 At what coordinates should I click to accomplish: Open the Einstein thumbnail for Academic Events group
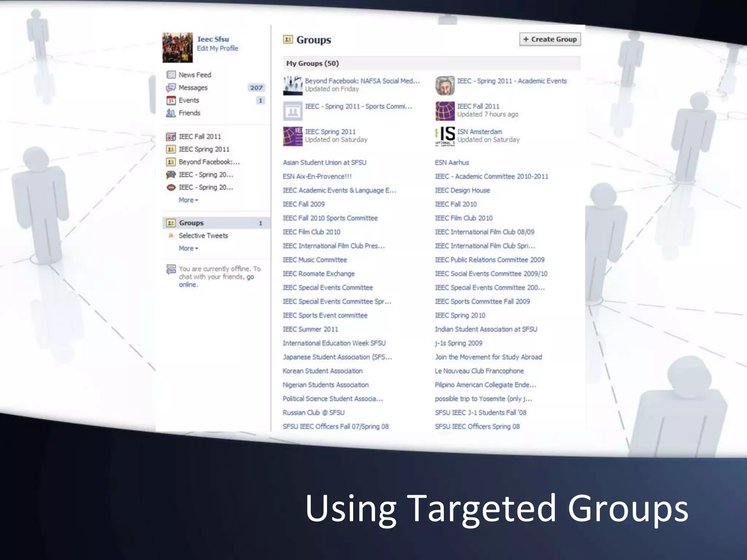pos(445,85)
